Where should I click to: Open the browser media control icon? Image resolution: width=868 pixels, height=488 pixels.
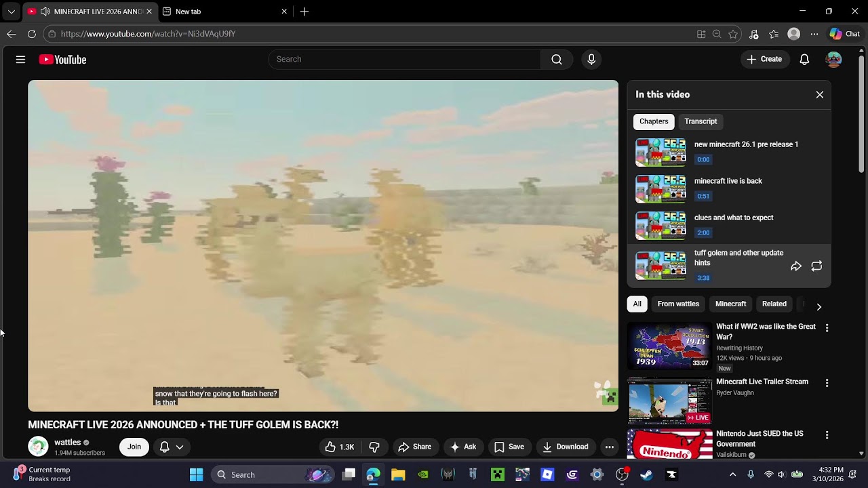coord(753,34)
